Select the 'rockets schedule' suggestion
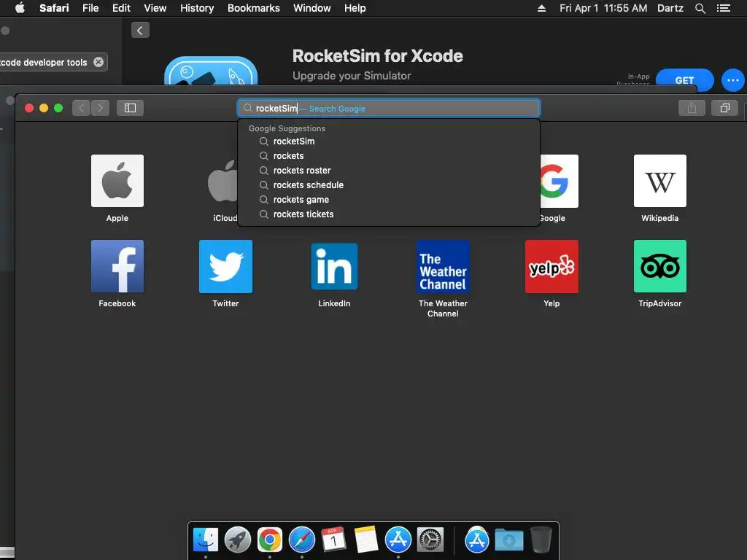Image resolution: width=747 pixels, height=560 pixels. tap(389, 185)
